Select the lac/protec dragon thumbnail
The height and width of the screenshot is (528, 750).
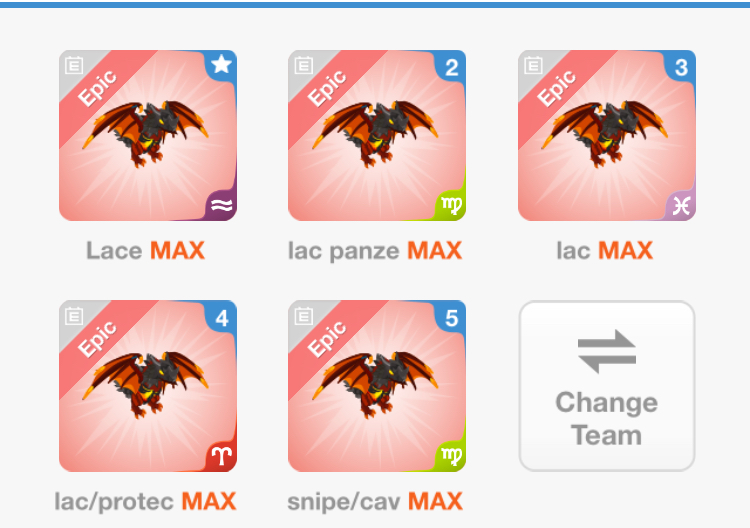pyautogui.click(x=148, y=386)
